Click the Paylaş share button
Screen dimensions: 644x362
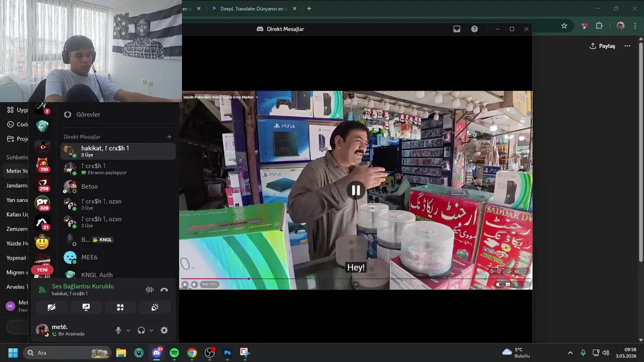[602, 46]
